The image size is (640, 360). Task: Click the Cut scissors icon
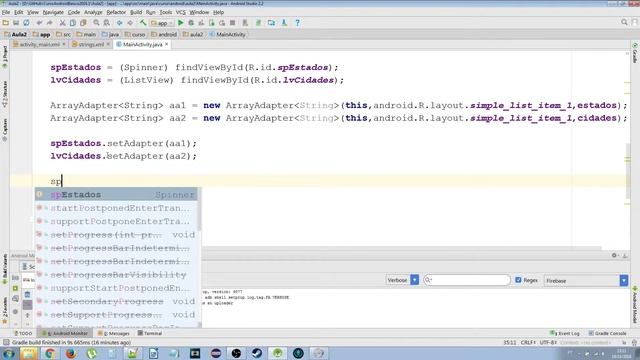pyautogui.click(x=62, y=23)
